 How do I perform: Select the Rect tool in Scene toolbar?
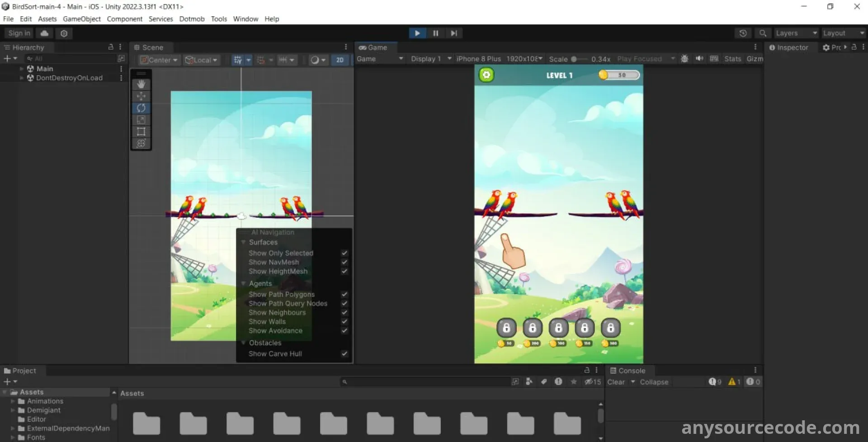coord(141,132)
